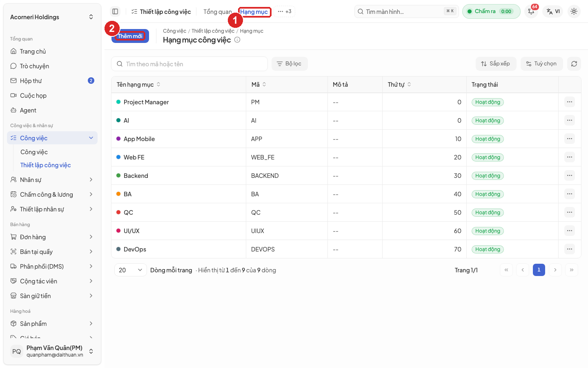The width and height of the screenshot is (588, 368).
Task: Open rows-per-page dropdown showing 20
Action: tap(130, 270)
